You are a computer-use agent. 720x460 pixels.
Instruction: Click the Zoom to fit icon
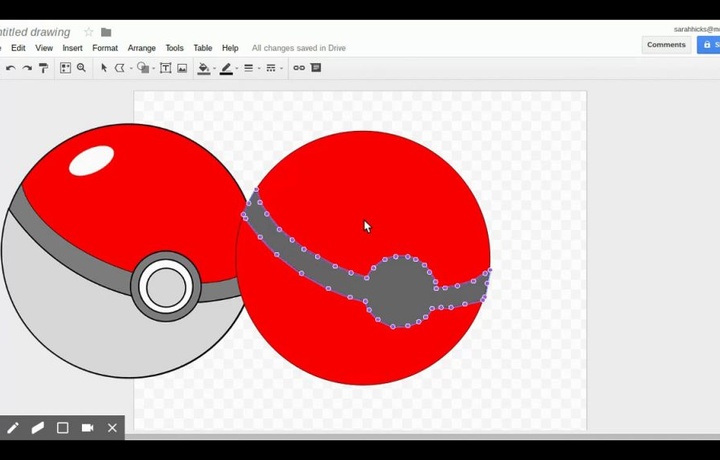65,68
